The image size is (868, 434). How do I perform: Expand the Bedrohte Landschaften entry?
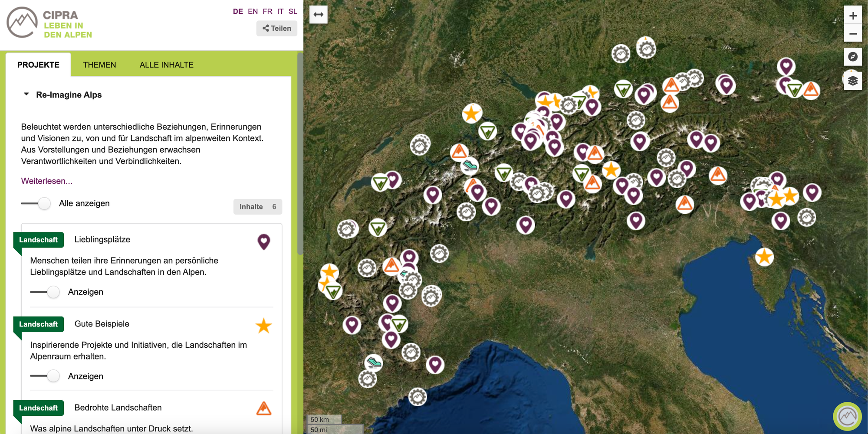click(118, 408)
